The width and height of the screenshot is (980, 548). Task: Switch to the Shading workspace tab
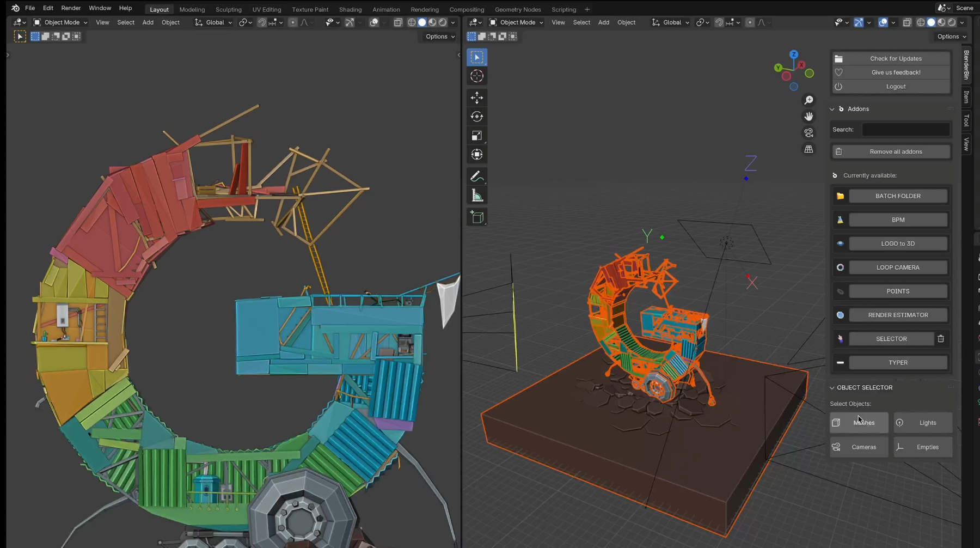(x=350, y=9)
